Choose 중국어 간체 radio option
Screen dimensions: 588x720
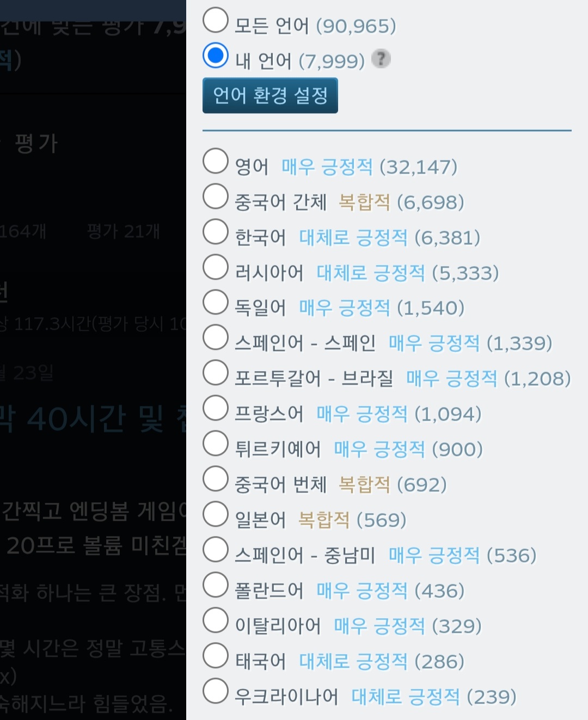tap(216, 196)
